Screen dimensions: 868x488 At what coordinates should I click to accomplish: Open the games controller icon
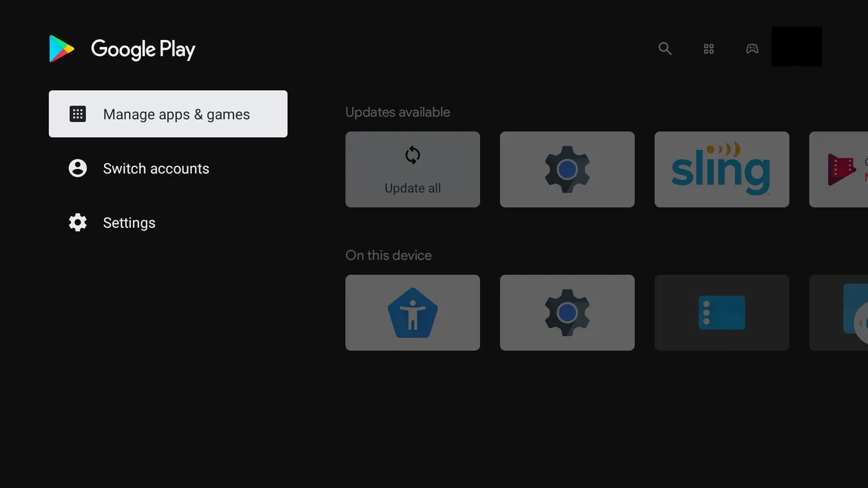(752, 49)
